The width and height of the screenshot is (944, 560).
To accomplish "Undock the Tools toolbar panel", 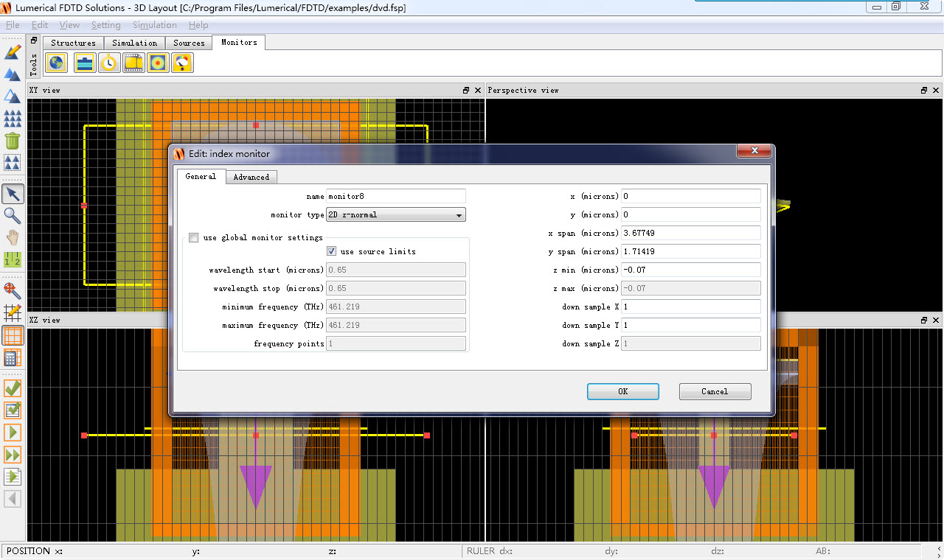I will pos(34,41).
